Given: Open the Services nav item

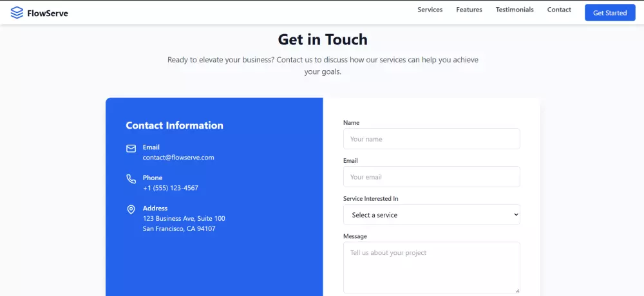Looking at the screenshot, I should [x=430, y=10].
